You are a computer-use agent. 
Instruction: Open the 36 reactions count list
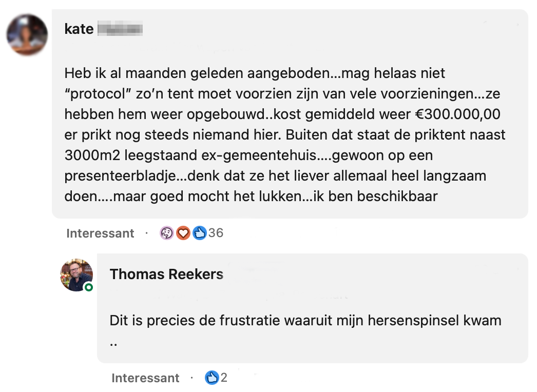(216, 233)
